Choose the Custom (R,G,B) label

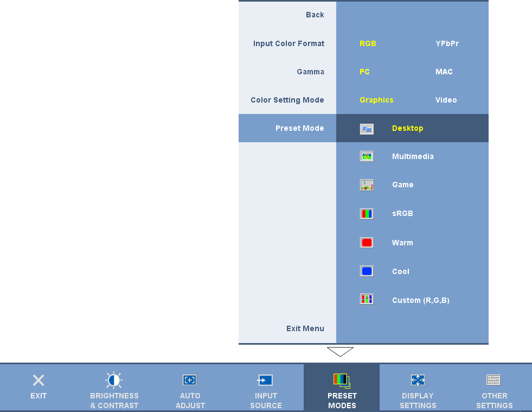pyautogui.click(x=421, y=301)
